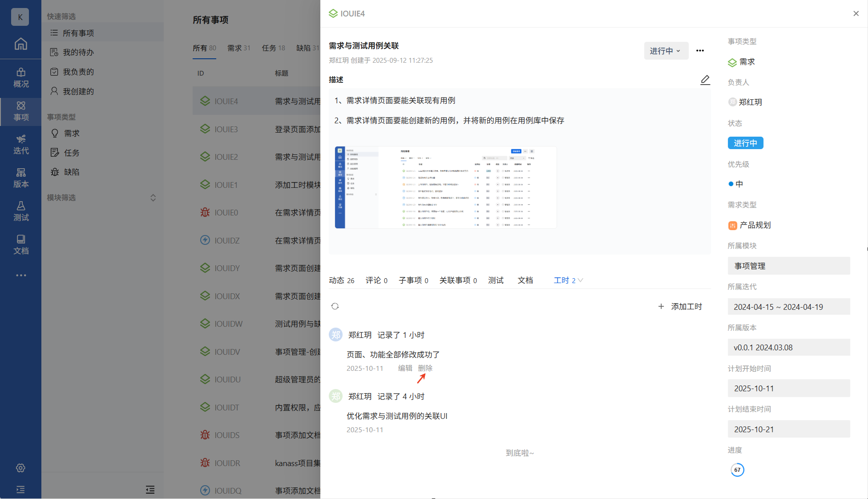The image size is (868, 499).
Task: Open the 文档 sidebar section
Action: (20, 245)
